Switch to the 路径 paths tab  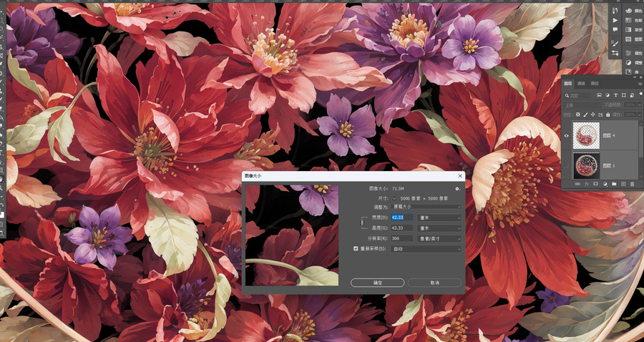[595, 83]
